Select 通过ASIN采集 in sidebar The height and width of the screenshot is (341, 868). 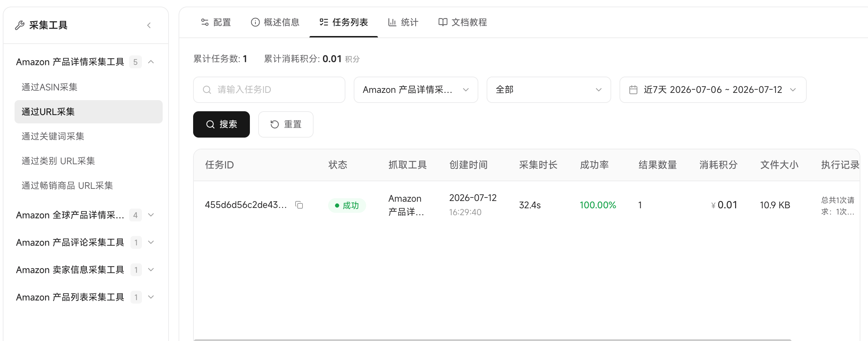click(89, 87)
